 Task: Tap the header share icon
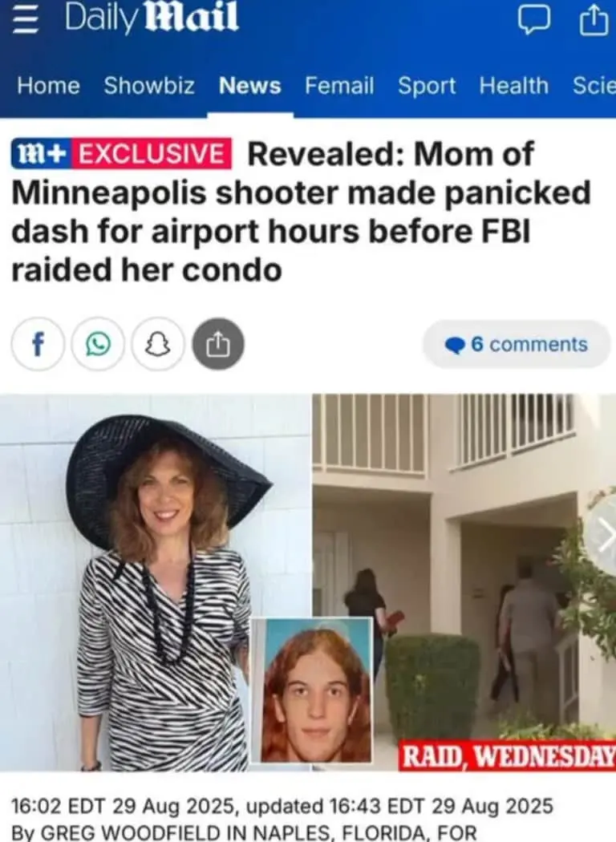coord(593,20)
